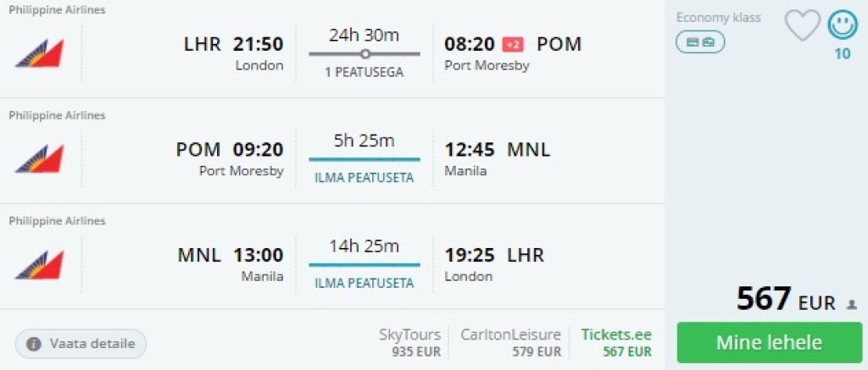Image resolution: width=868 pixels, height=370 pixels.
Task: Click the 1 PEATUSEGA stopover label
Action: (x=364, y=73)
